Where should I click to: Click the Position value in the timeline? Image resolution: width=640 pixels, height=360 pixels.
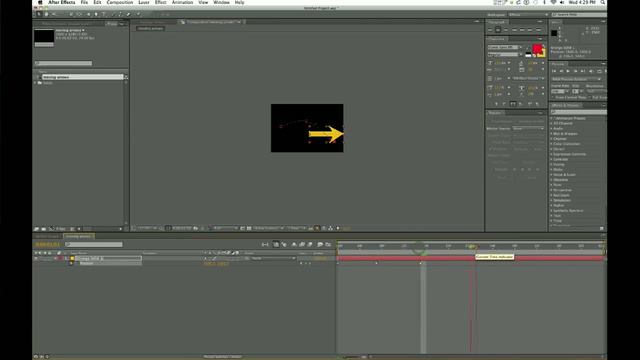coord(216,264)
